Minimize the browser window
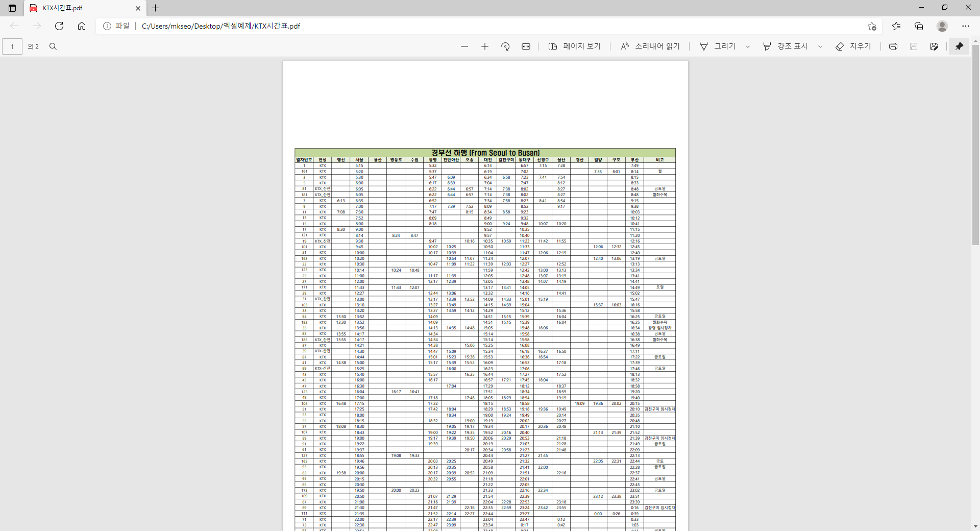Image resolution: width=980 pixels, height=531 pixels. [921, 8]
